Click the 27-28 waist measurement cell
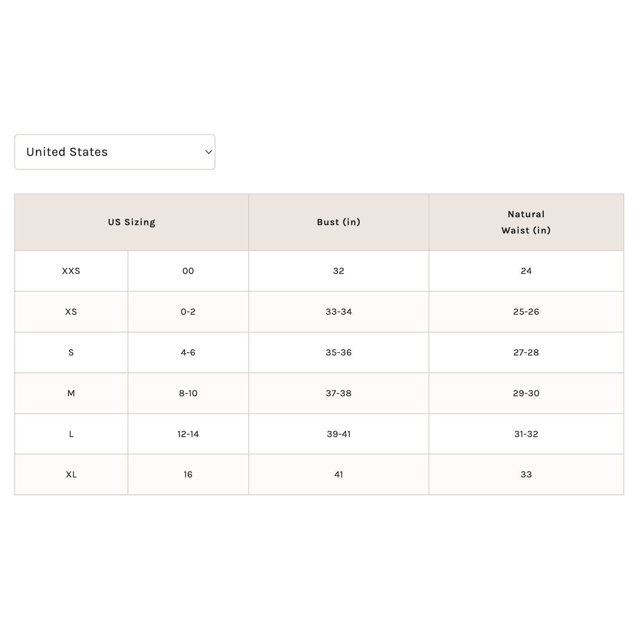This screenshot has height=644, width=644. click(526, 353)
